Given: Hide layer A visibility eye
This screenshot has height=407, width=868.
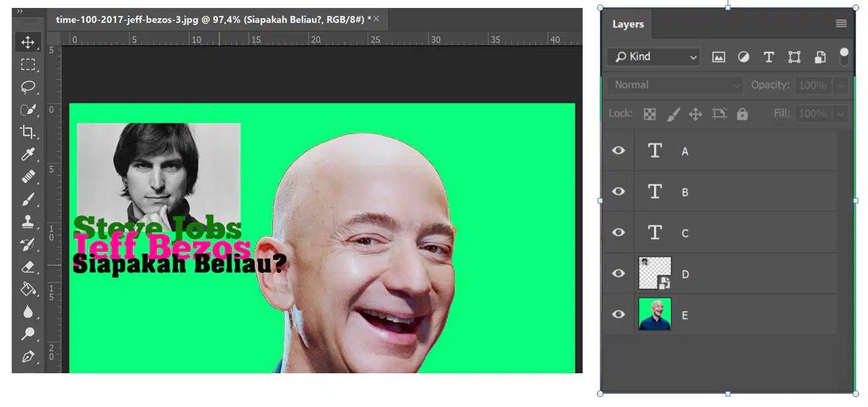Looking at the screenshot, I should pos(618,151).
